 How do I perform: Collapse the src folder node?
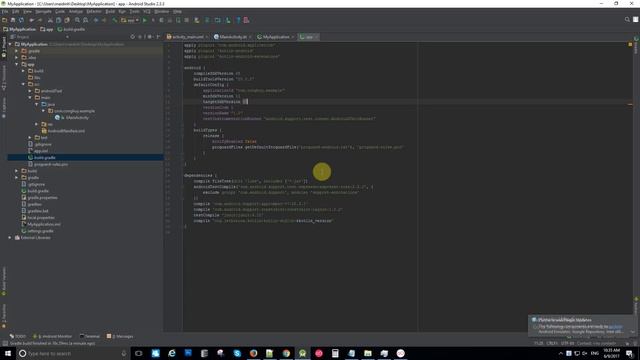click(23, 84)
